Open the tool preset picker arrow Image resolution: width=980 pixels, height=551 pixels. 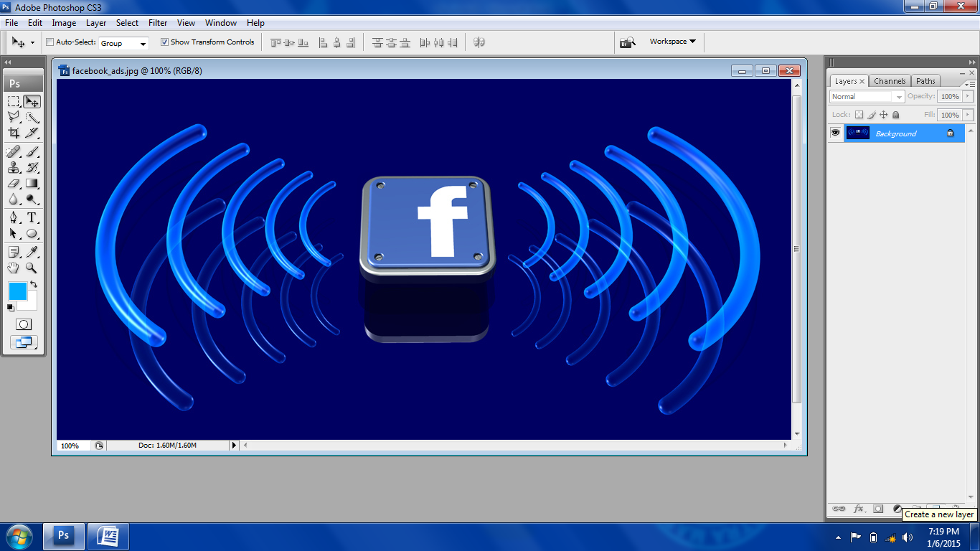point(32,43)
